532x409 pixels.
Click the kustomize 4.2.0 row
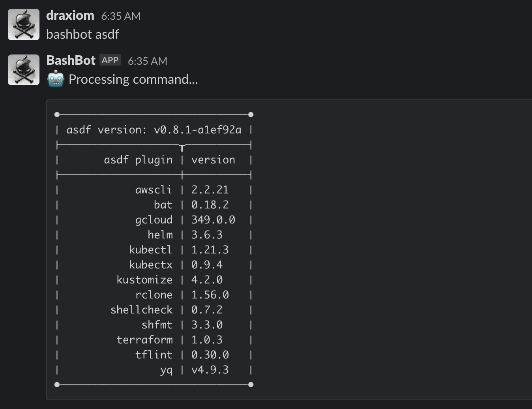154,280
